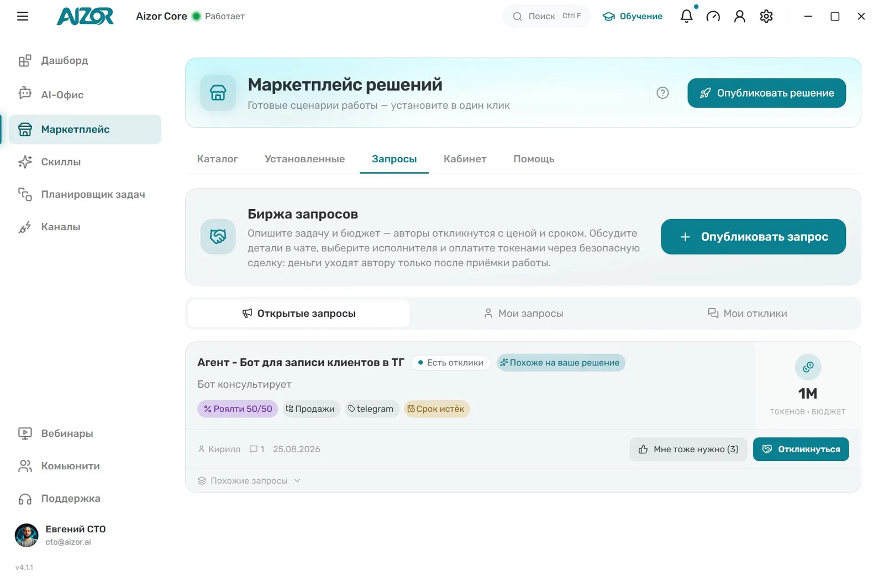The height and width of the screenshot is (588, 884).
Task: Expand Похожие запросы
Action: (249, 481)
